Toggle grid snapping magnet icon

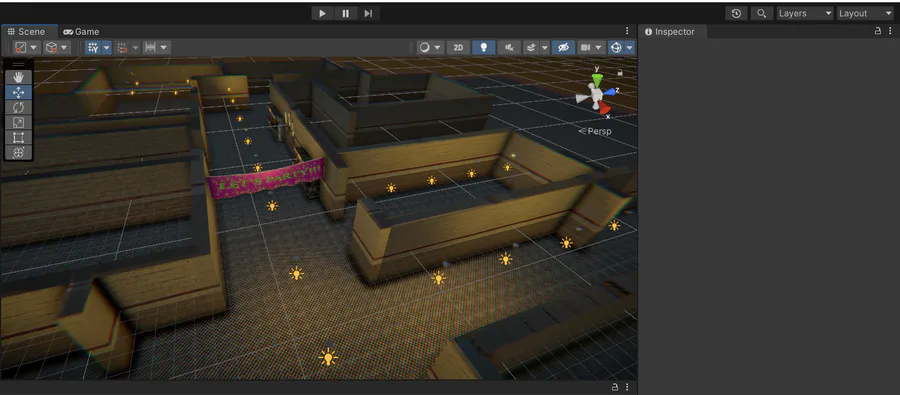(122, 48)
